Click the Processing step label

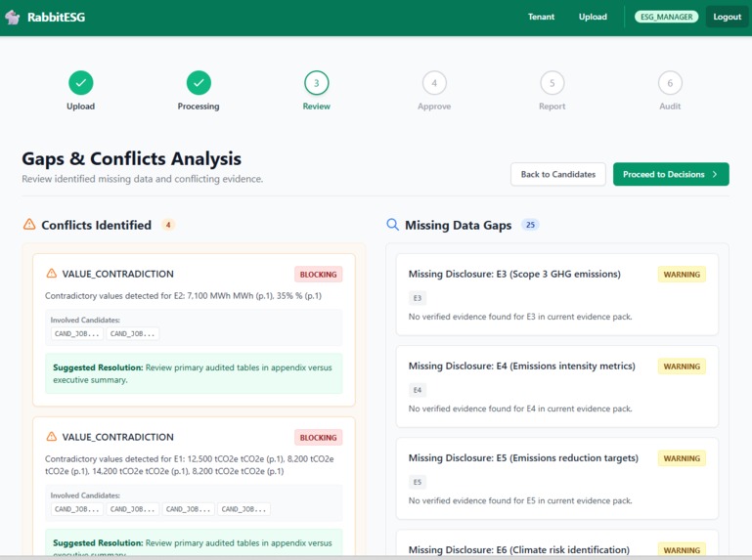click(x=199, y=107)
